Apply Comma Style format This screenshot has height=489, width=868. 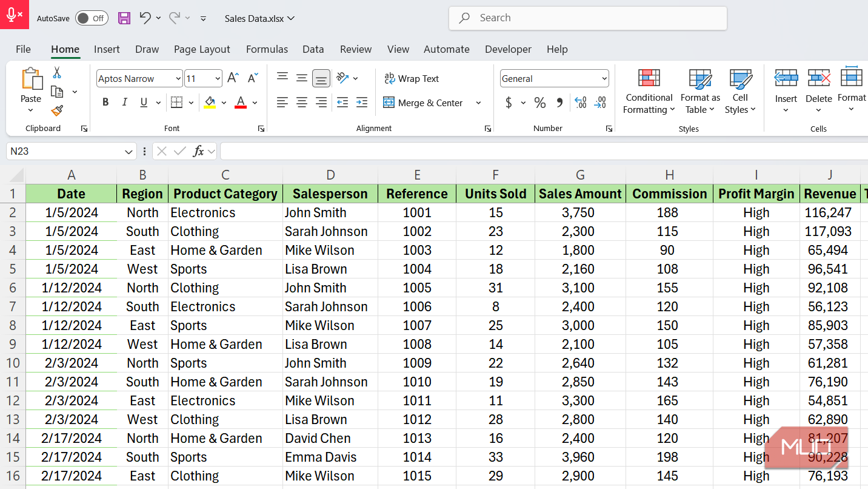point(559,103)
